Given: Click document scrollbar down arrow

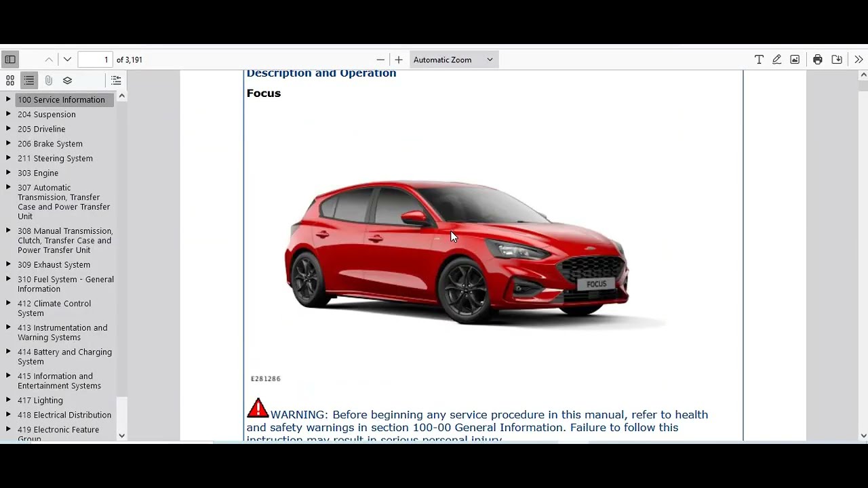Looking at the screenshot, I should [x=863, y=436].
